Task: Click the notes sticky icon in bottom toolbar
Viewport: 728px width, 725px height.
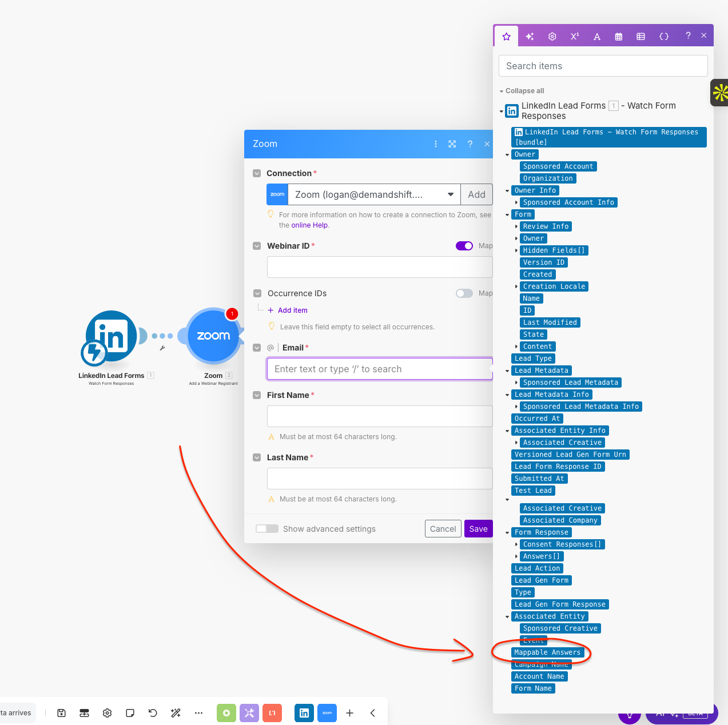Action: point(130,713)
